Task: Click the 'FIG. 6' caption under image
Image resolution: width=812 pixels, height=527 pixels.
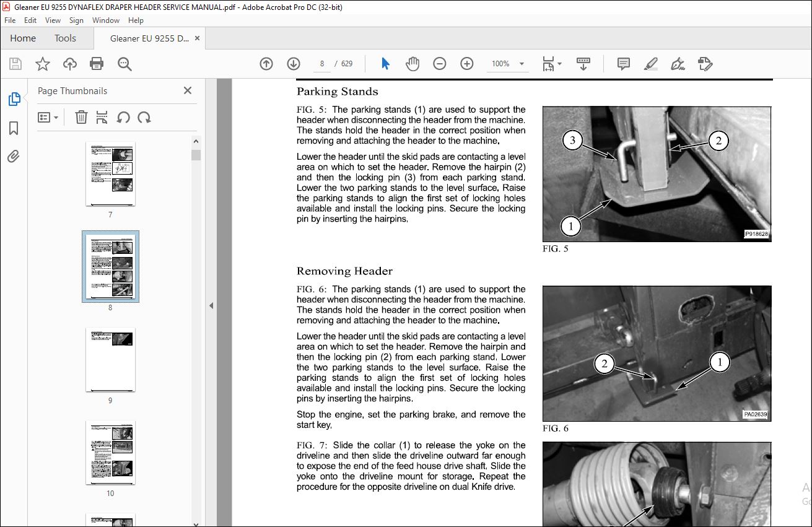Action: coord(556,429)
